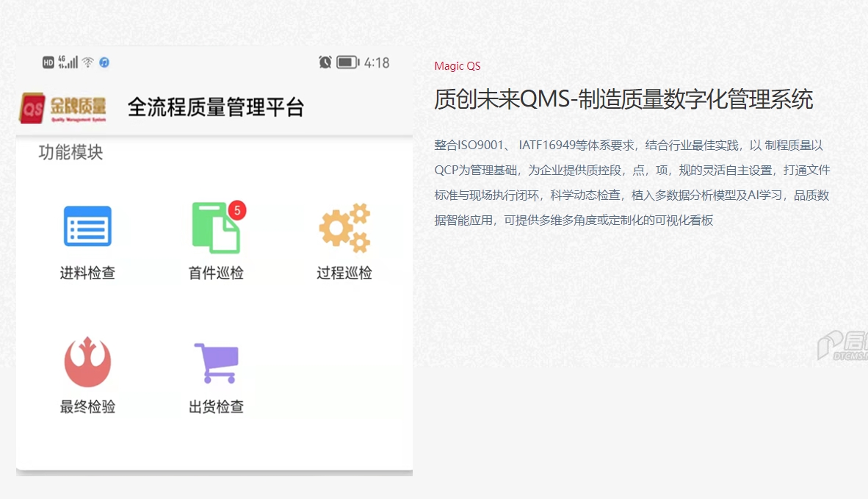The width and height of the screenshot is (868, 499).
Task: Click the 金牌质量 QS logo
Action: pyautogui.click(x=64, y=108)
